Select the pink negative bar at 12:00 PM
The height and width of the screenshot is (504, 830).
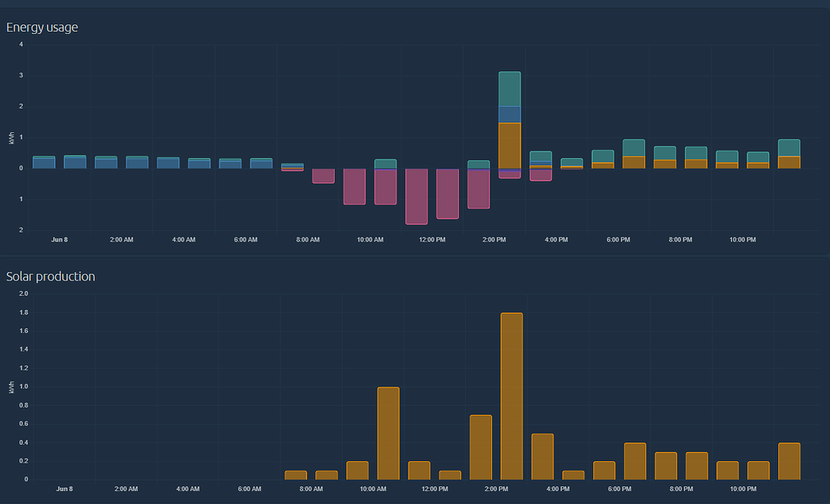(447, 194)
